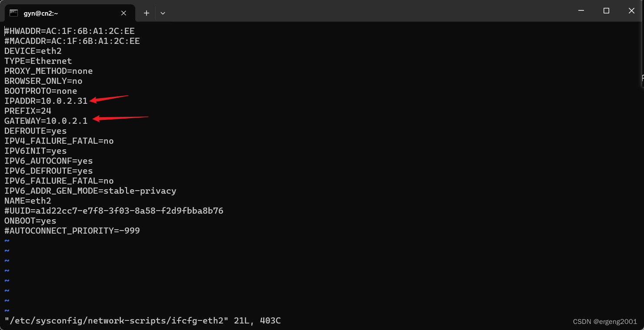Close the terminal window
The image size is (644, 330).
631,11
